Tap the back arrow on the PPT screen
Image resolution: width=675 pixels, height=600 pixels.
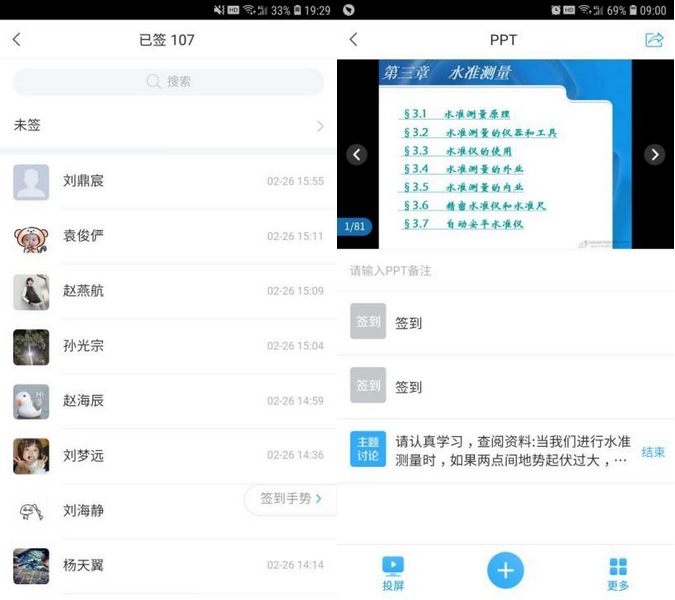tap(353, 40)
